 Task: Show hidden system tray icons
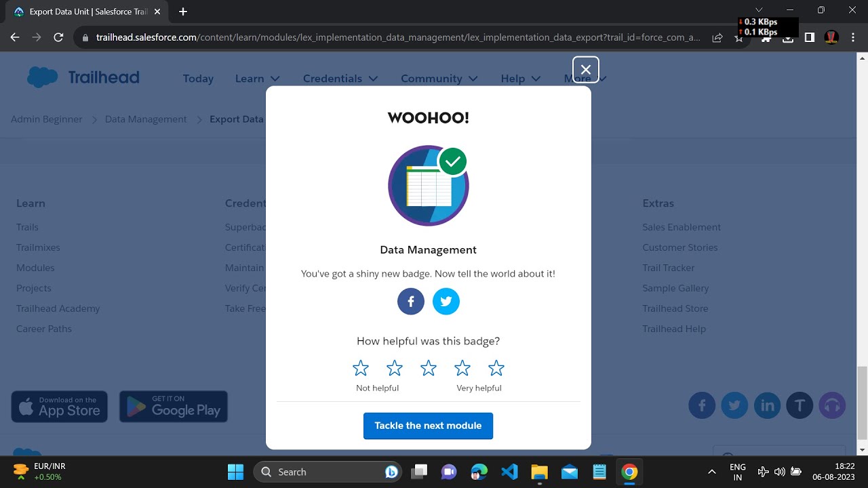click(x=711, y=472)
